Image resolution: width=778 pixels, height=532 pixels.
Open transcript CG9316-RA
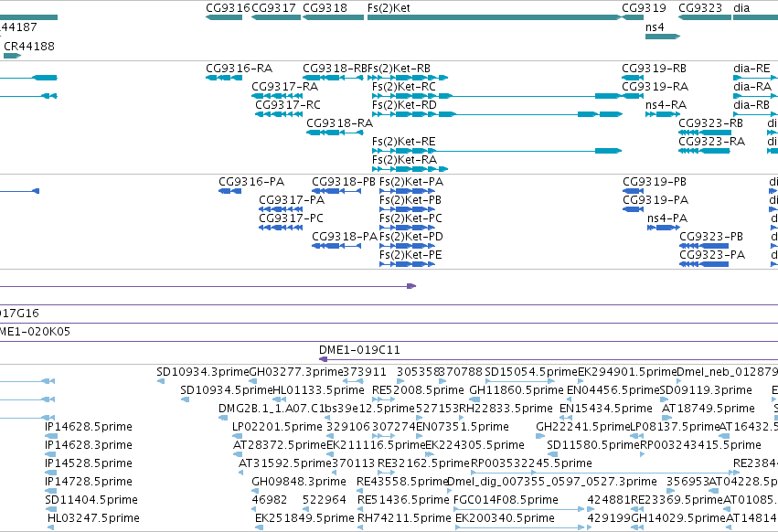point(240,69)
